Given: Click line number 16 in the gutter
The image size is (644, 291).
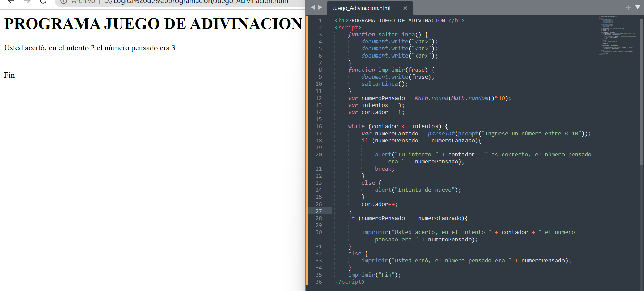Looking at the screenshot, I should (319, 126).
